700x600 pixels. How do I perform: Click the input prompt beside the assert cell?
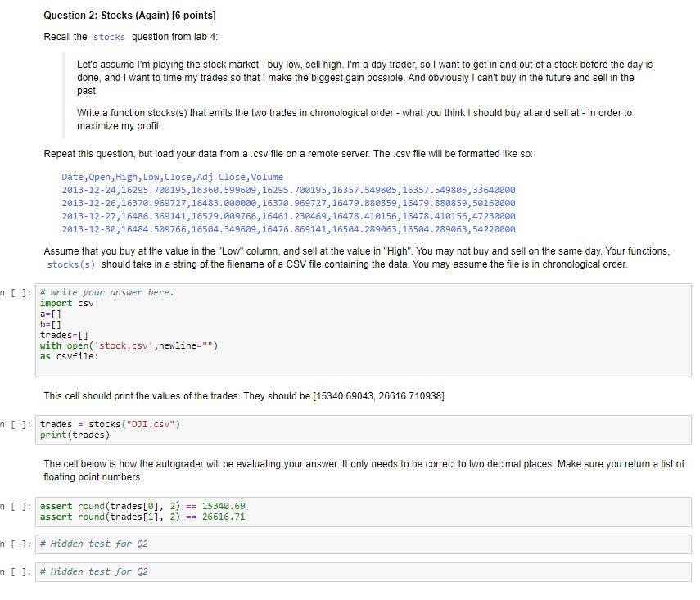(x=16, y=506)
